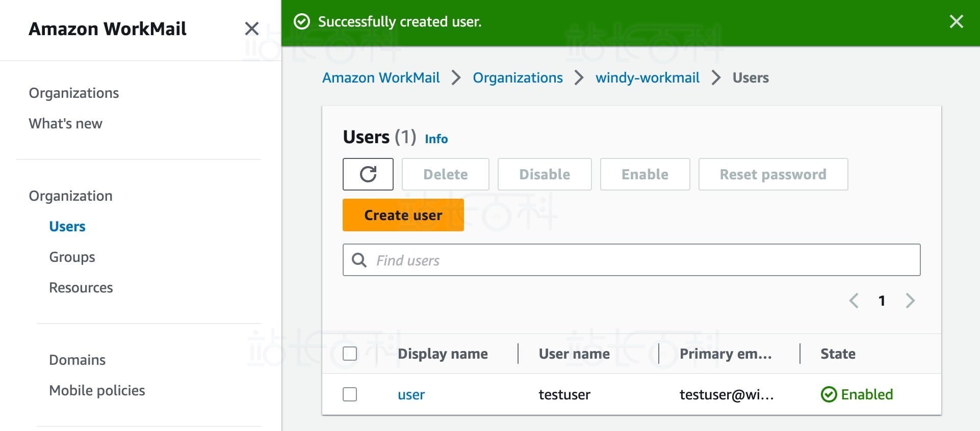Screen dimensions: 980x431
Task: Navigate to windy-workmail breadcrumb
Action: pyautogui.click(x=647, y=77)
